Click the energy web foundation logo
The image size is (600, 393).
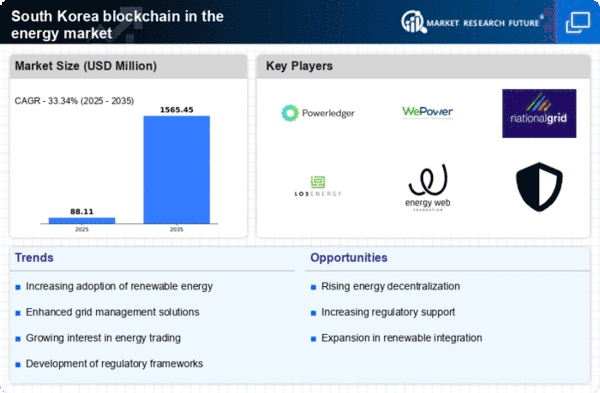click(428, 188)
